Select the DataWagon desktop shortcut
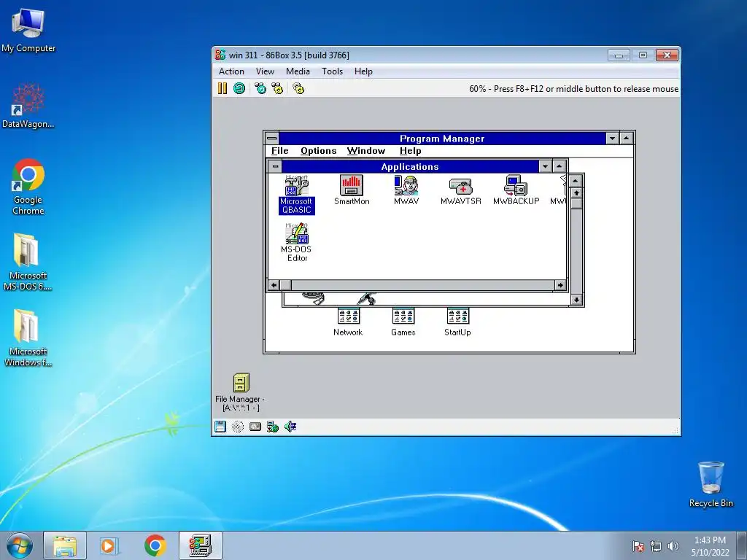The image size is (747, 560). click(28, 106)
